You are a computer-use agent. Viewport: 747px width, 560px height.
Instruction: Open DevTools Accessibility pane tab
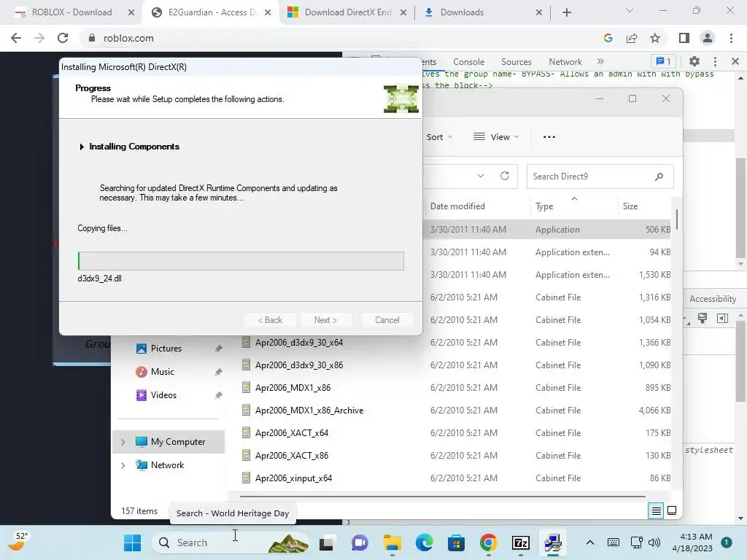click(713, 299)
